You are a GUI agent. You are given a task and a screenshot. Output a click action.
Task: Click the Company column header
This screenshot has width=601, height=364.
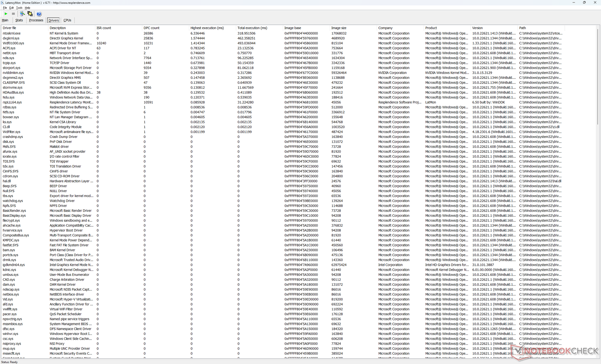point(400,28)
